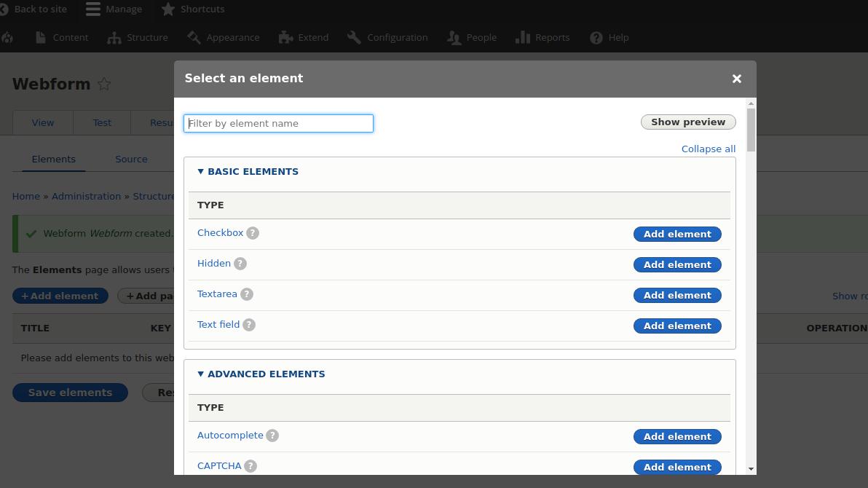Viewport: 868px width, 488px height.
Task: Open the Text field element link
Action: pyautogui.click(x=218, y=325)
